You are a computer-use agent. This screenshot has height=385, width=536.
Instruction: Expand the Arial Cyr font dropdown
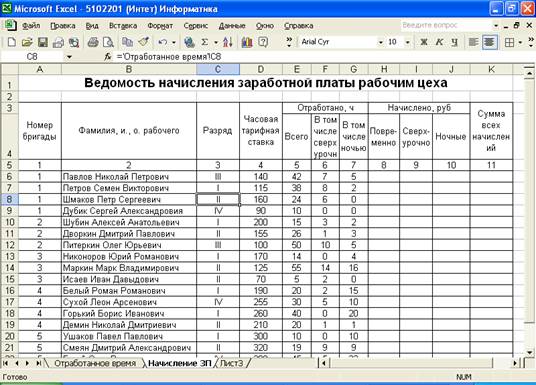(380, 42)
